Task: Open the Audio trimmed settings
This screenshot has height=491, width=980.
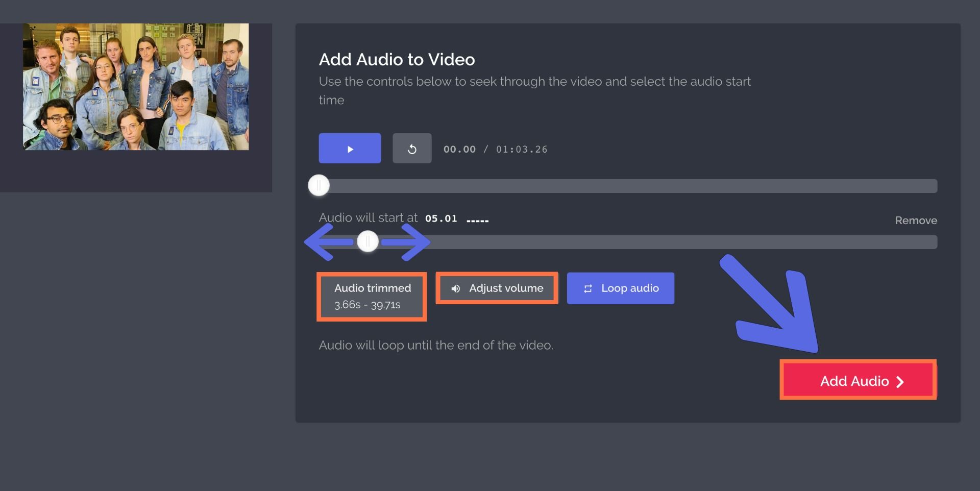Action: pos(372,288)
